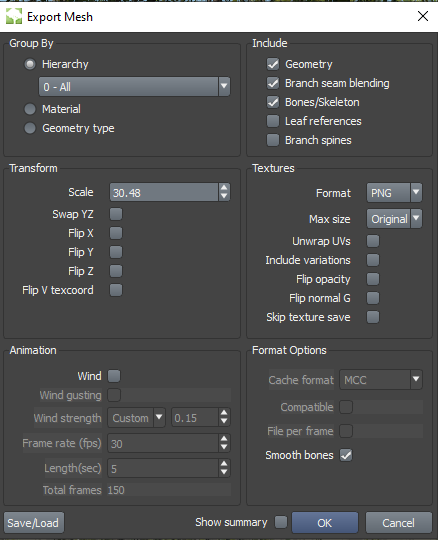Enable Wind animation checkbox
This screenshot has width=438, height=540.
coord(114,376)
